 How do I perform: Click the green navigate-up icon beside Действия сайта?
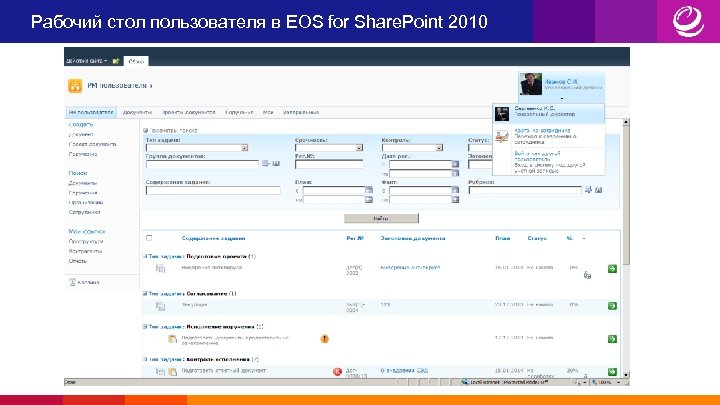pos(116,61)
